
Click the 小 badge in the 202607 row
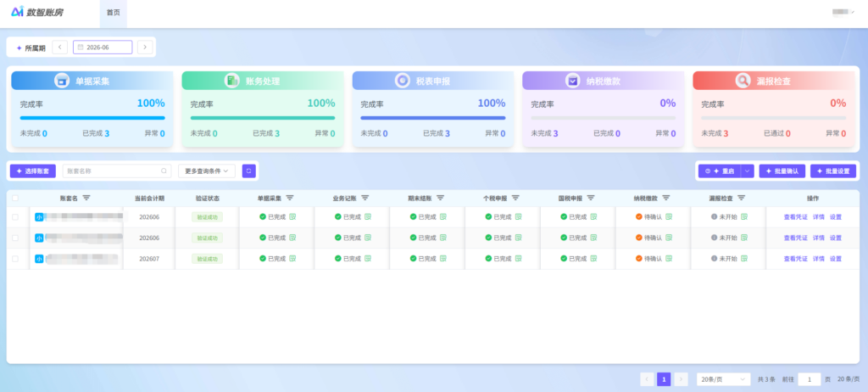tap(39, 259)
